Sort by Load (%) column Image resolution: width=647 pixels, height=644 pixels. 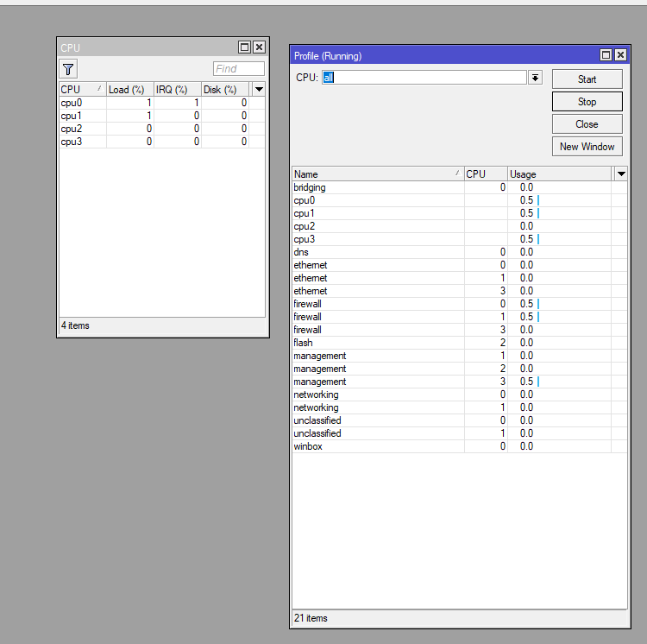pyautogui.click(x=130, y=89)
